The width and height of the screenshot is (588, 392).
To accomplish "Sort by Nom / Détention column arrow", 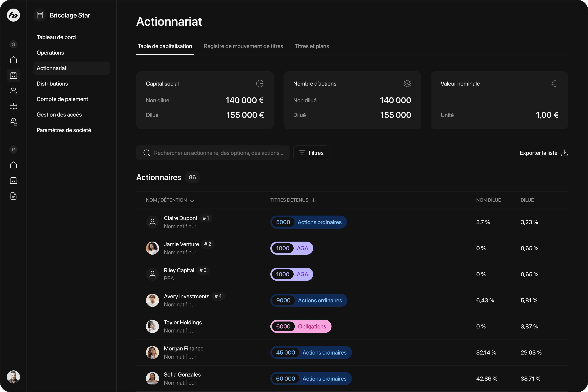I will pos(192,200).
